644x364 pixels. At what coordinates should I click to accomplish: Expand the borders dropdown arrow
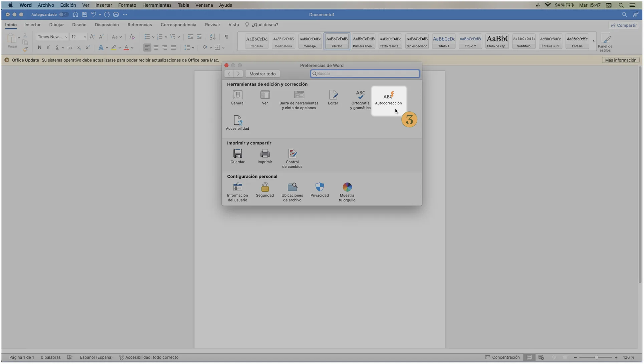pos(223,48)
